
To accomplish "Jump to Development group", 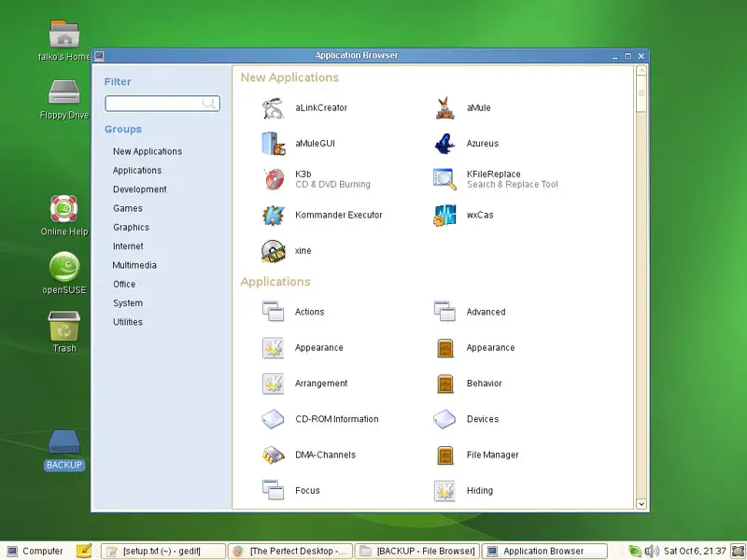I will point(140,189).
